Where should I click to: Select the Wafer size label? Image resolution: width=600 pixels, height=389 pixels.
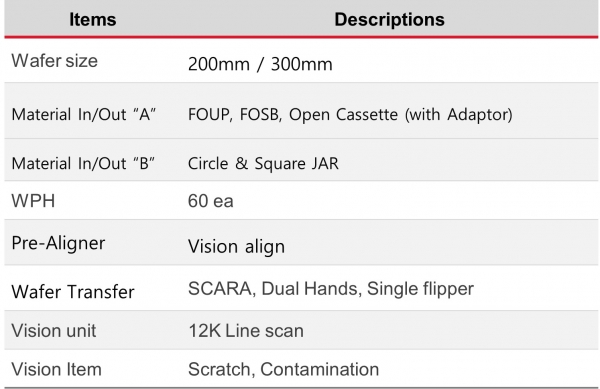pyautogui.click(x=55, y=61)
